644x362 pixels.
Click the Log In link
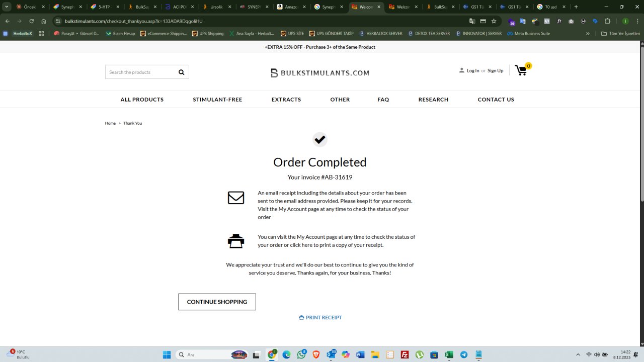click(x=473, y=70)
